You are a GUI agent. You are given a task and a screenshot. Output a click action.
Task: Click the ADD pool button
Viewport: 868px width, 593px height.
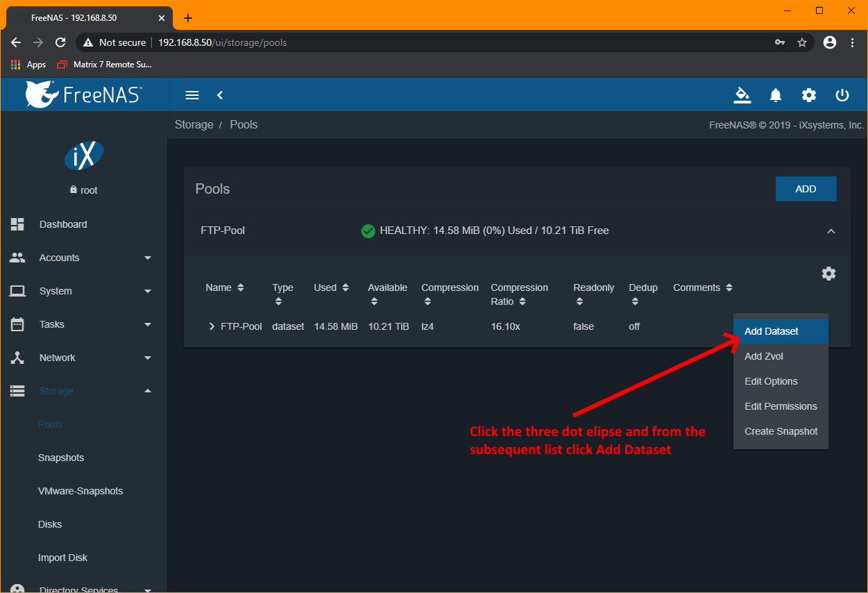click(x=806, y=189)
